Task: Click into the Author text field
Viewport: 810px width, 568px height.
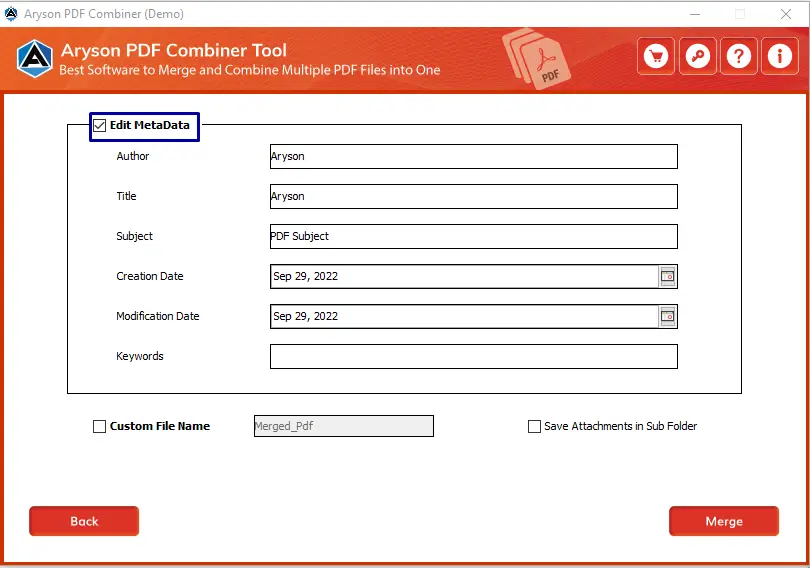Action: coord(473,157)
